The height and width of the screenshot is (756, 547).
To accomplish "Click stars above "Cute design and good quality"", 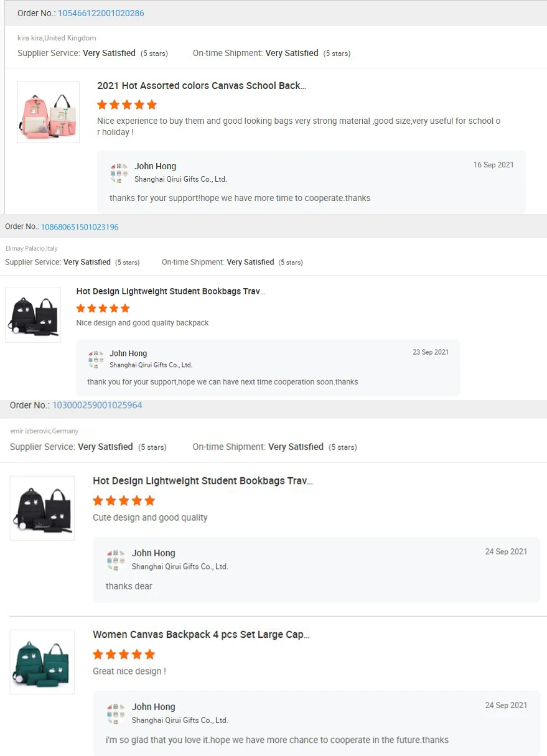I will (x=124, y=500).
